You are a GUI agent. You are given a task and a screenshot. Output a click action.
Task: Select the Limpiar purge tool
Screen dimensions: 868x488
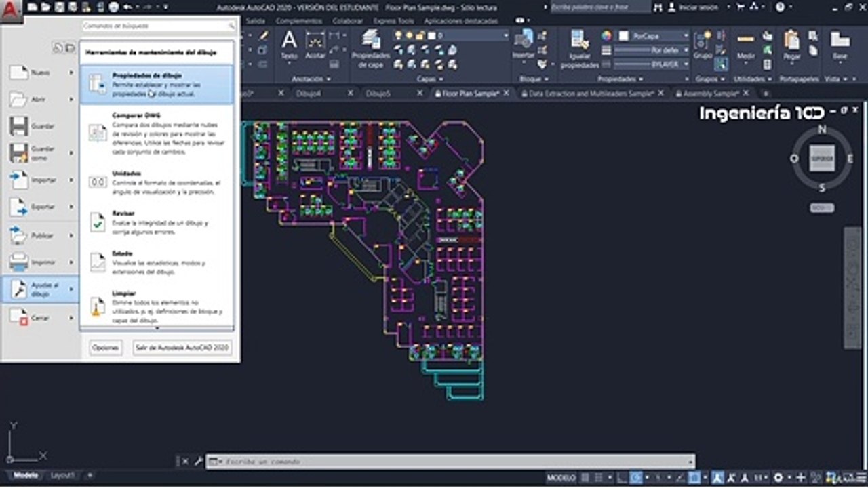(157, 306)
